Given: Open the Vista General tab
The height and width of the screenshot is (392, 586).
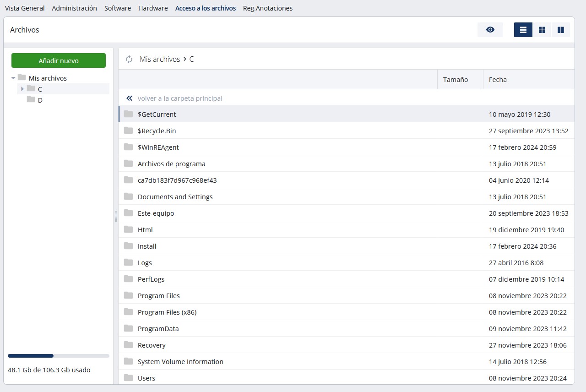Looking at the screenshot, I should pos(25,8).
